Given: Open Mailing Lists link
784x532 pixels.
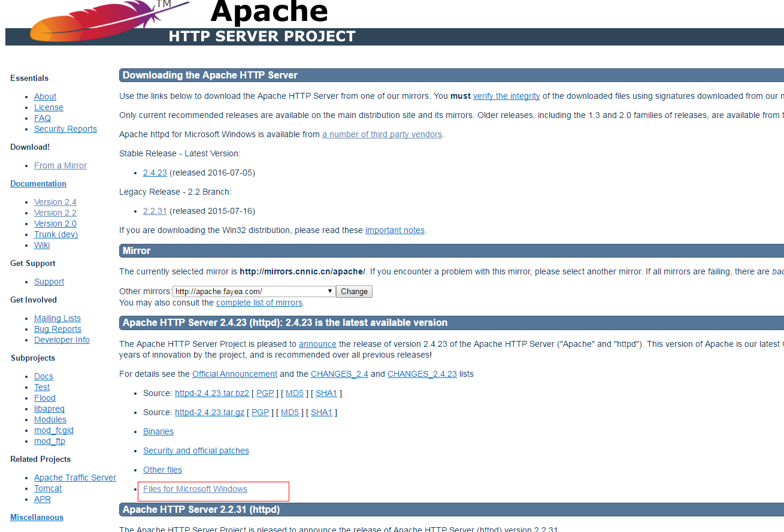Looking at the screenshot, I should click(57, 318).
